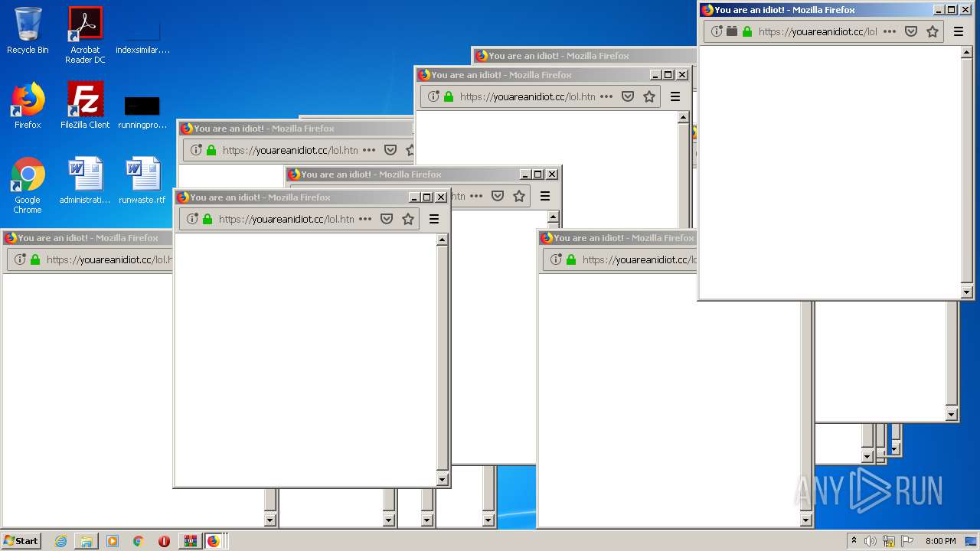Select FileZilla Client desktop shortcut
This screenshot has height=551, width=980.
(85, 105)
